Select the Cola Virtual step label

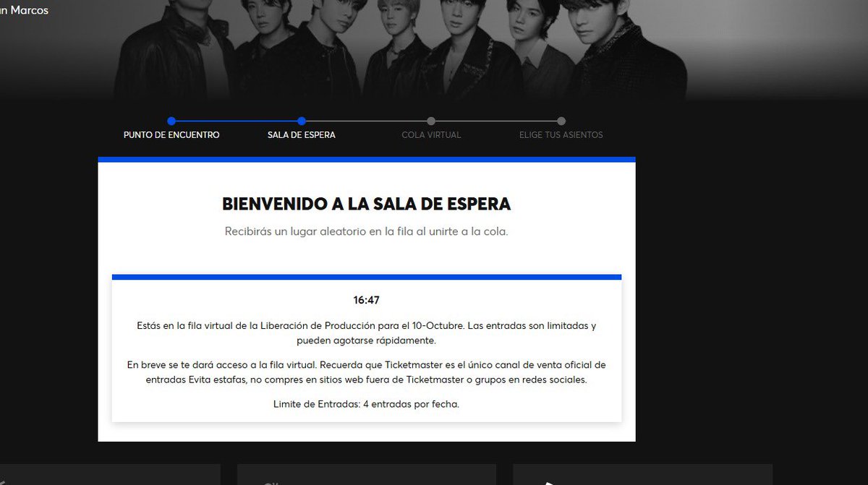point(431,134)
